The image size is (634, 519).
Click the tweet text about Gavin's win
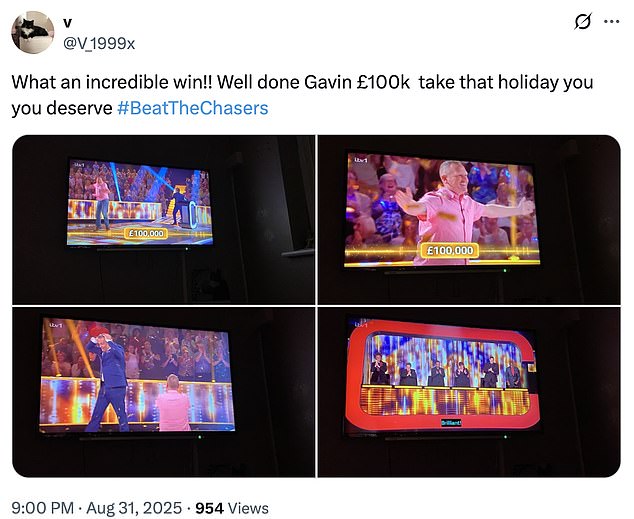(x=302, y=95)
